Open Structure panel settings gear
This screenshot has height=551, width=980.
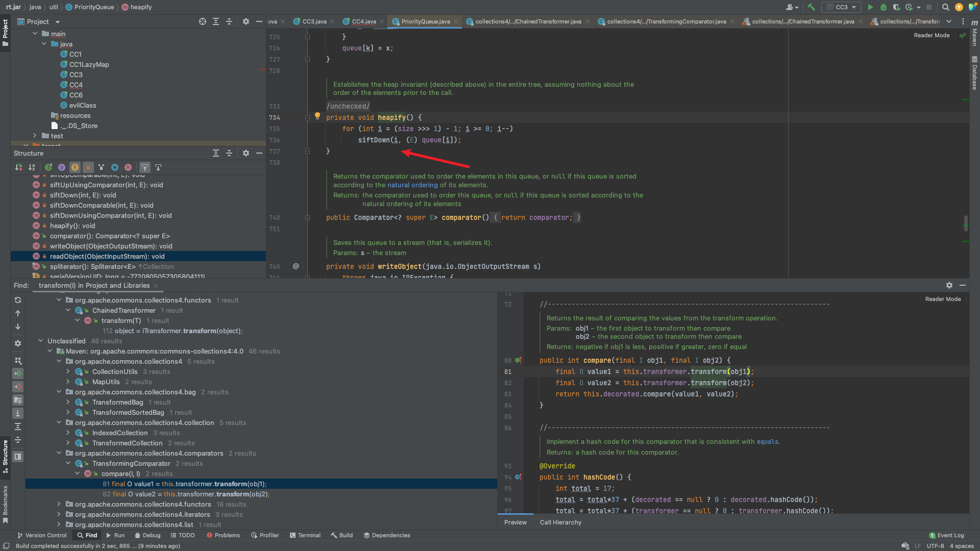[246, 153]
